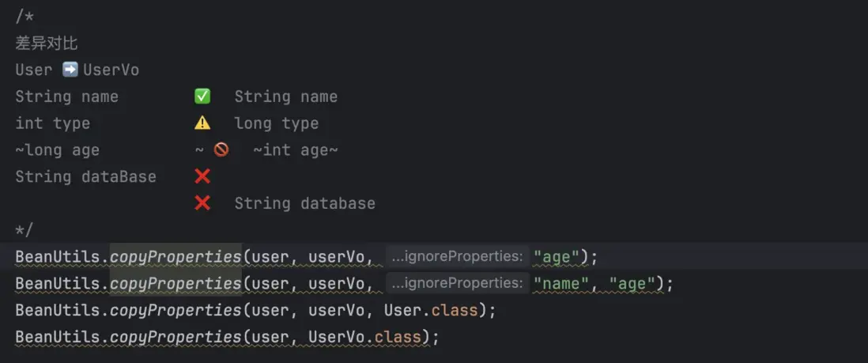This screenshot has height=363, width=868.
Task: Click the yellow warning emoji beside int type
Action: (202, 123)
